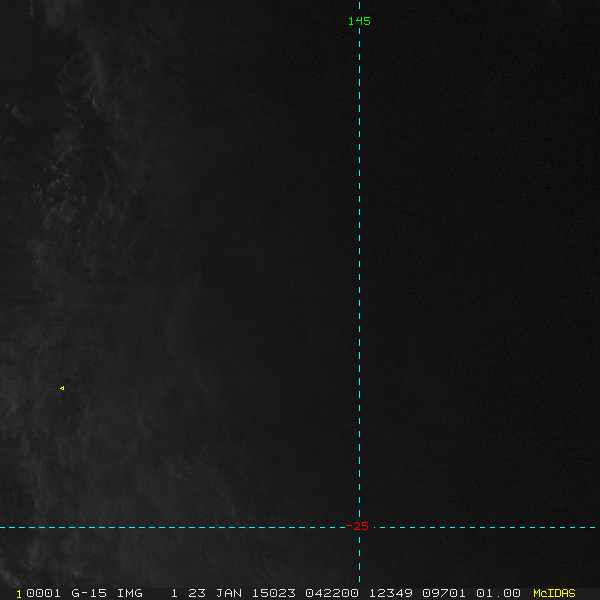Click the 0001 value in status line
The image size is (600, 600).
point(43,593)
